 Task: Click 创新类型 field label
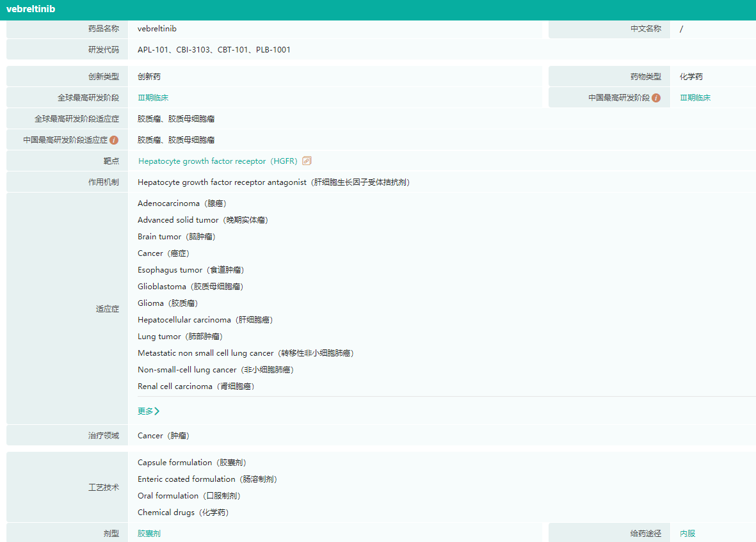[x=104, y=77]
